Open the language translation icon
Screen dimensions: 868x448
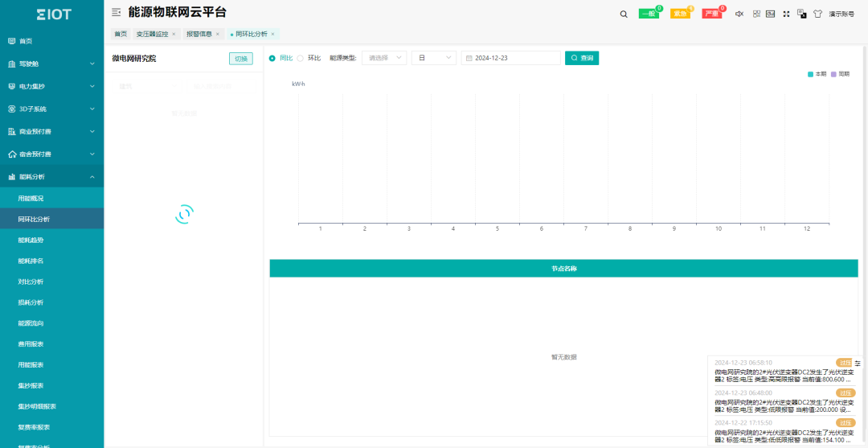pyautogui.click(x=801, y=14)
